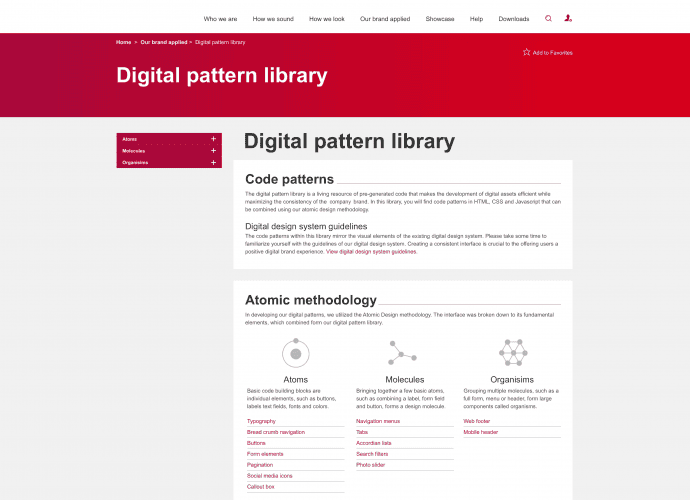
Task: Expand the Molecules sidebar section
Action: (213, 151)
